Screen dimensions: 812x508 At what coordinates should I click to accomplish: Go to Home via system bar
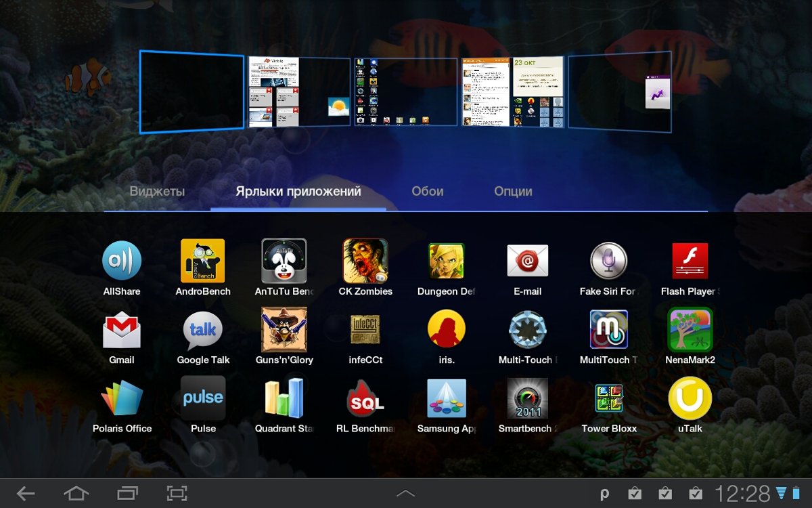point(76,494)
